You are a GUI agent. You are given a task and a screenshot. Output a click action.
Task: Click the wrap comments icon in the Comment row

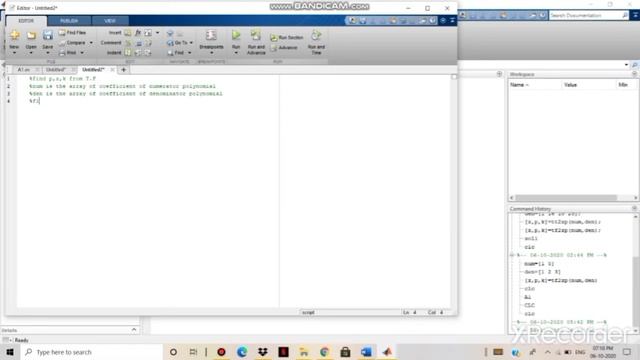[x=148, y=42]
